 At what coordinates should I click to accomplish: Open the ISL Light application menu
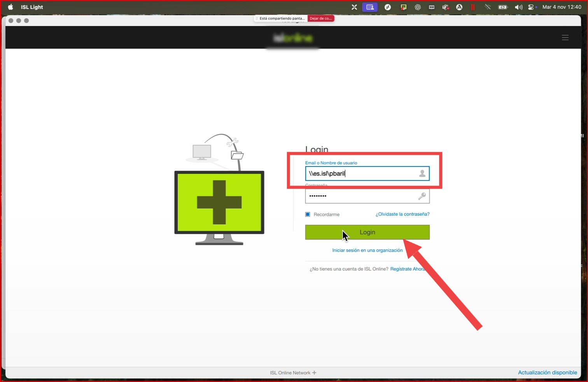coord(32,7)
